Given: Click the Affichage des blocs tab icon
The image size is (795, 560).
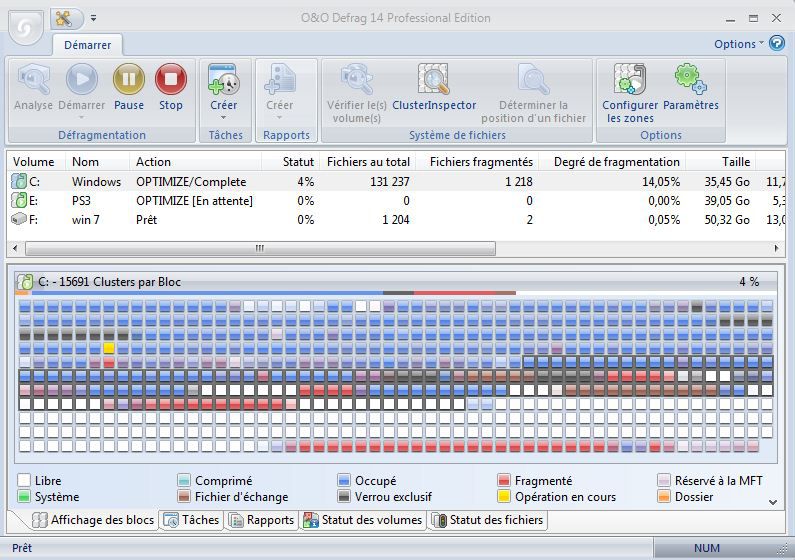Looking at the screenshot, I should point(40,520).
